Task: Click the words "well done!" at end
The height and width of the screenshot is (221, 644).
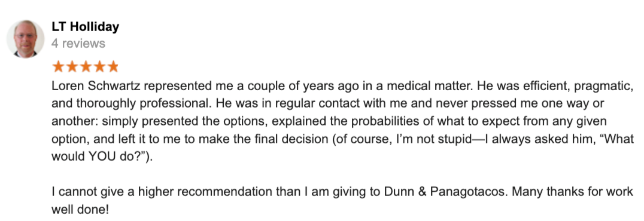Action: (x=80, y=210)
